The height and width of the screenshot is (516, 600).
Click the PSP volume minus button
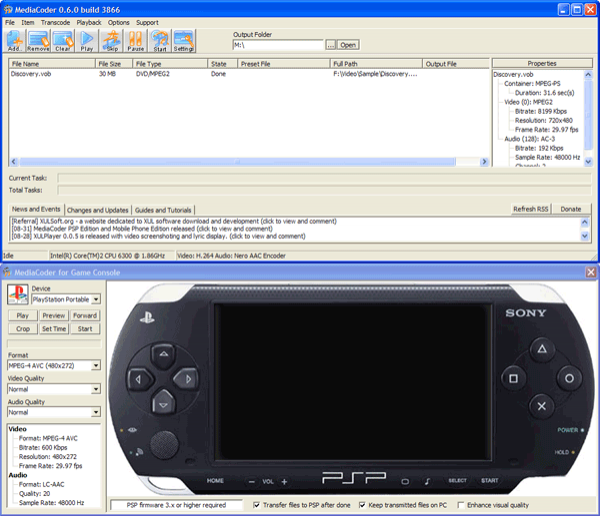click(x=251, y=482)
